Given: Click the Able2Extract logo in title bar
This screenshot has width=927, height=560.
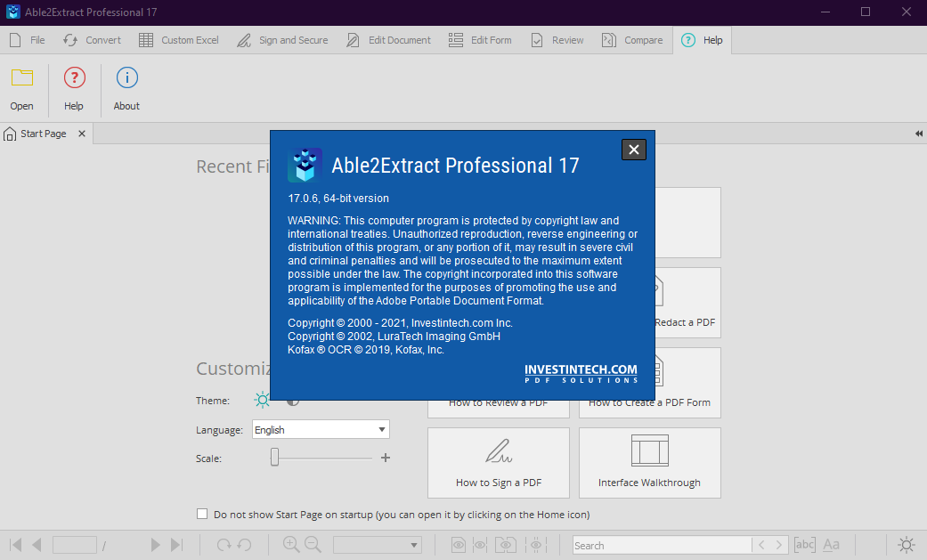Looking at the screenshot, I should tap(13, 12).
